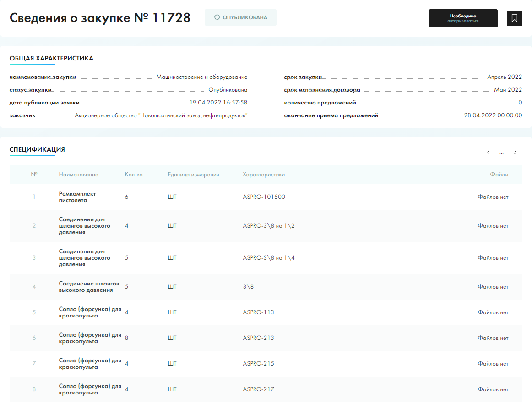Click the 'Файлы' column header
Image resolution: width=532 pixels, height=405 pixels.
499,175
